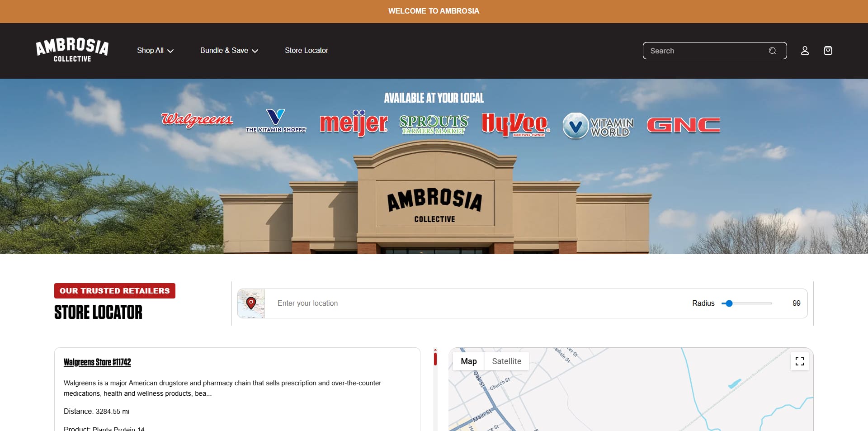Adjust the Radius slider
The image size is (868, 431).
point(747,303)
